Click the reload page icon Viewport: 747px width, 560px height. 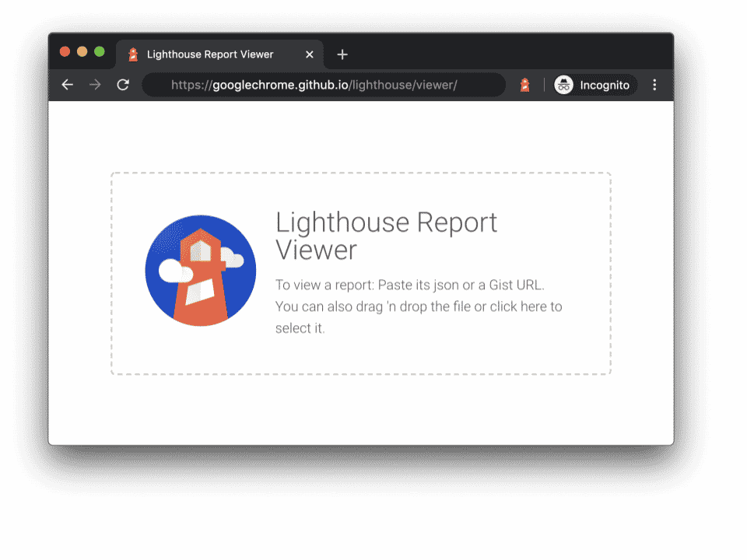pos(122,85)
